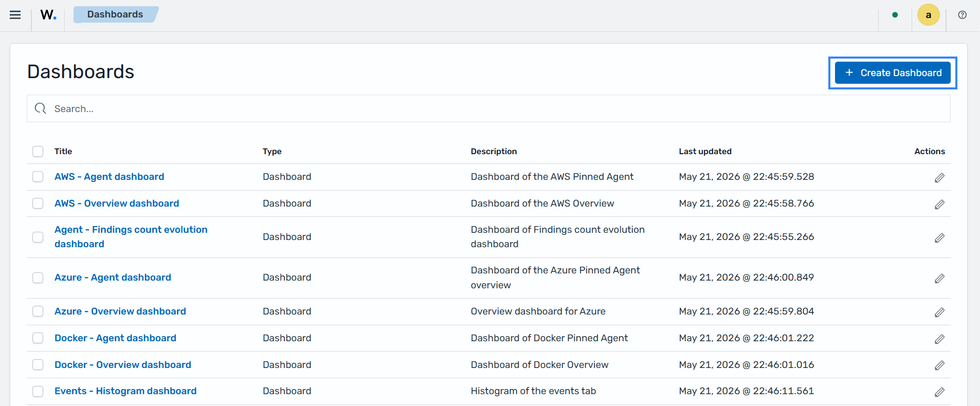This screenshot has height=406, width=980.
Task: Open the Docker - Agent dashboard link
Action: pyautogui.click(x=115, y=338)
